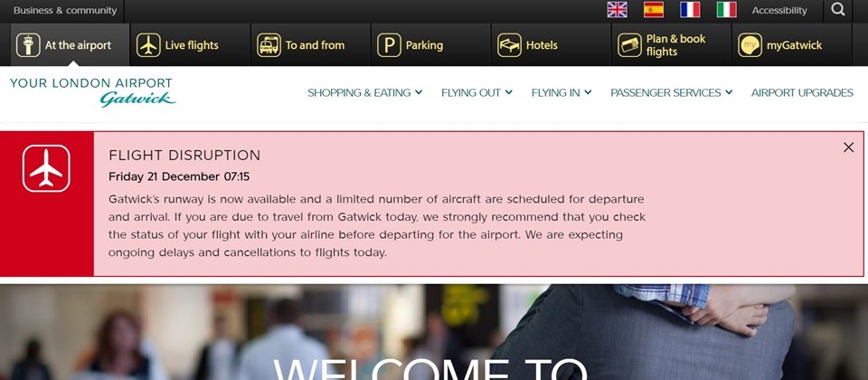Click the control tower At the airport icon

tap(28, 45)
